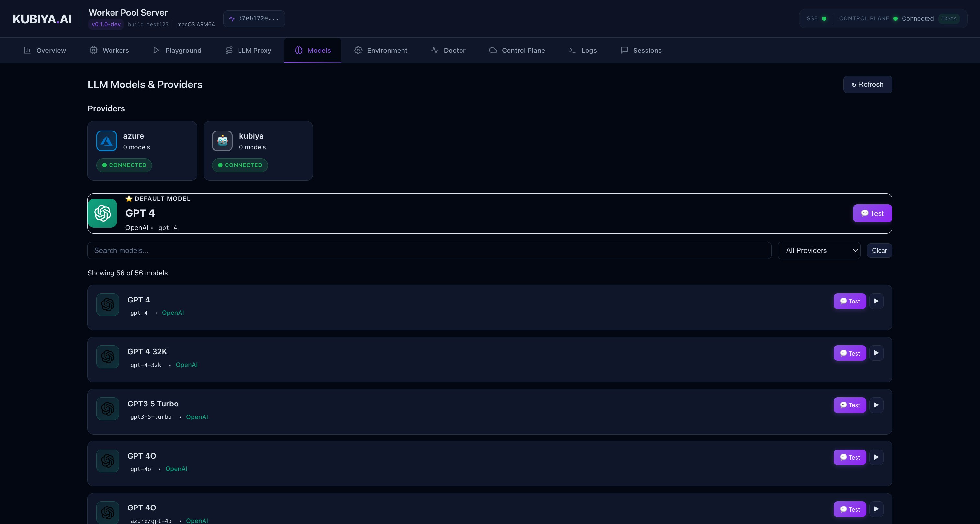Expand the gpt-4o row arrow
The image size is (980, 524).
point(877,458)
